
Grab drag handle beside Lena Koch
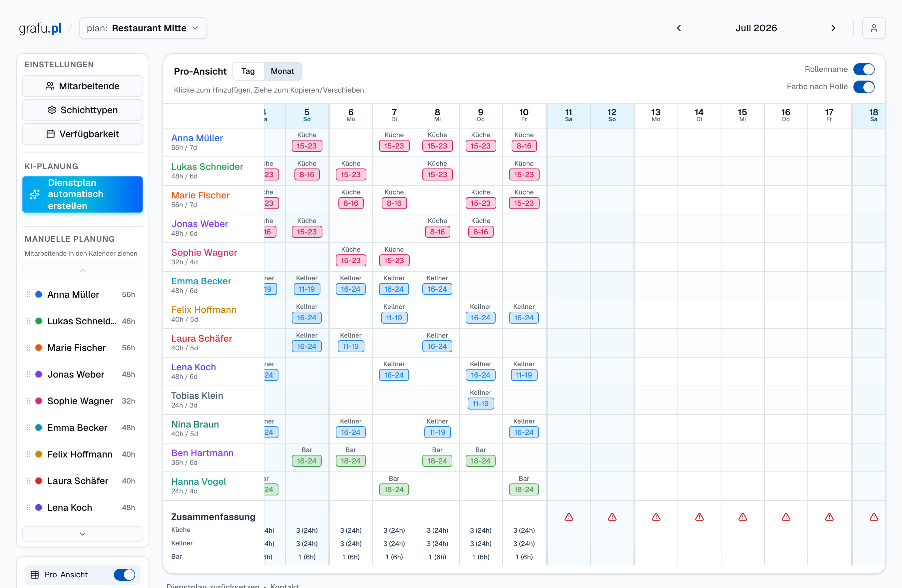click(x=28, y=508)
